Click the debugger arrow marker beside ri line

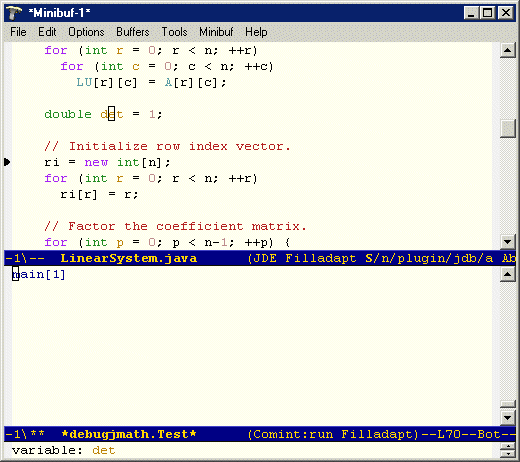point(7,162)
